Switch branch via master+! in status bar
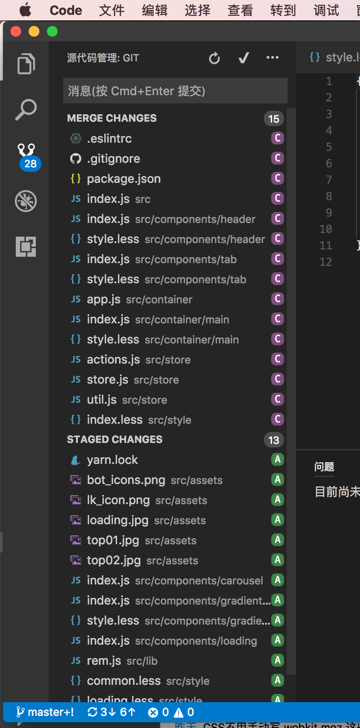 [45, 712]
